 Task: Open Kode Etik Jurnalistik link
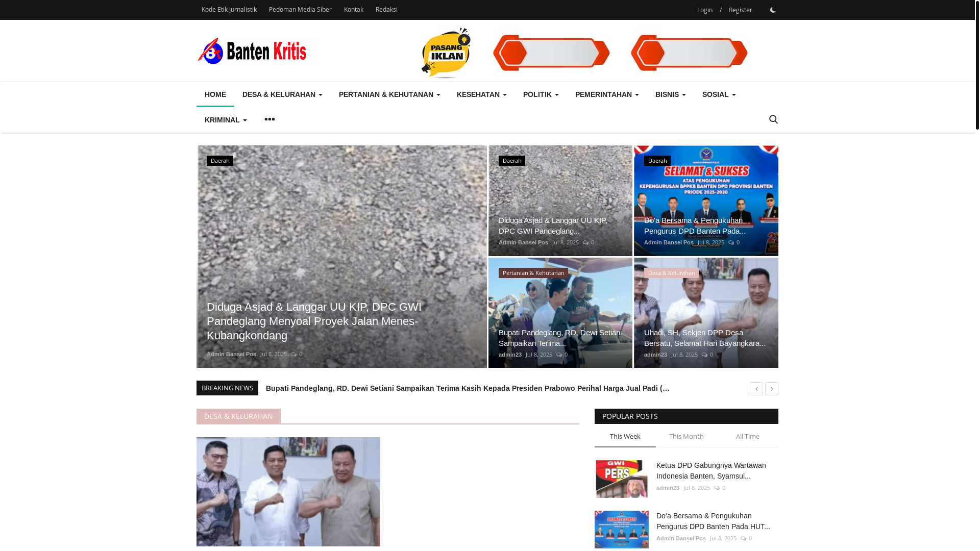[229, 10]
